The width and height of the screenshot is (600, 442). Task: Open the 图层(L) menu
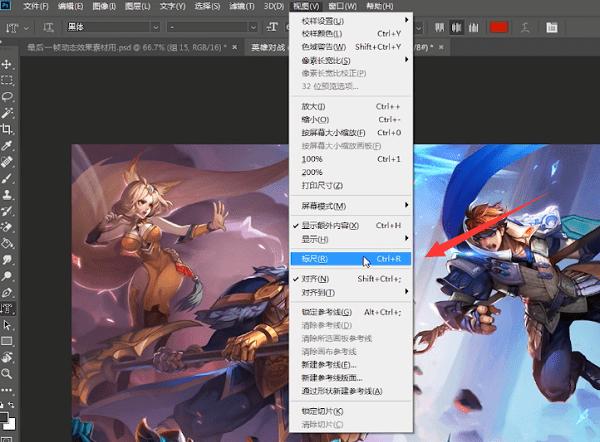(137, 6)
